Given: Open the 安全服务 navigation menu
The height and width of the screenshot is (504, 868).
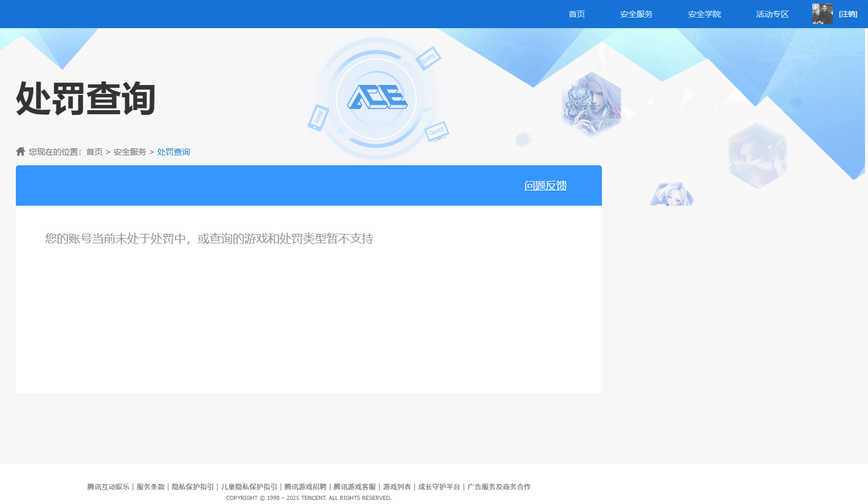Looking at the screenshot, I should click(635, 13).
